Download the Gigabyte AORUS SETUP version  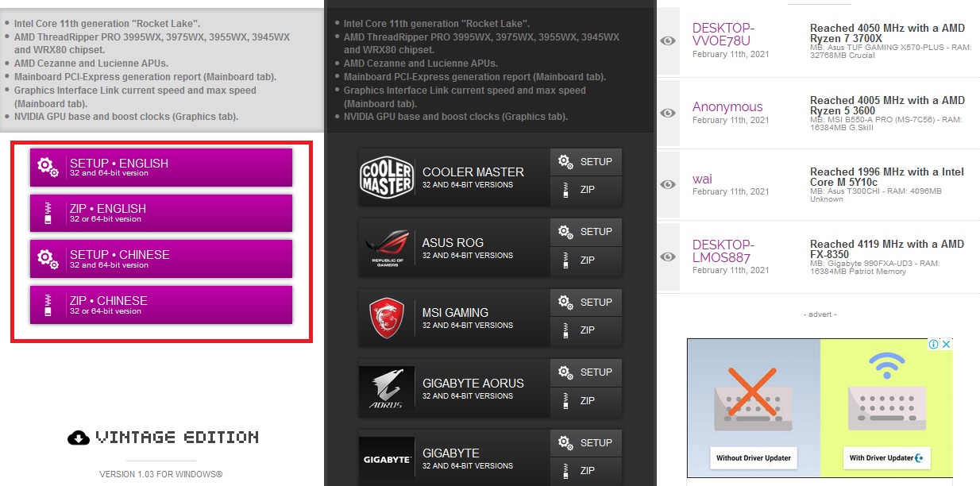click(x=586, y=372)
